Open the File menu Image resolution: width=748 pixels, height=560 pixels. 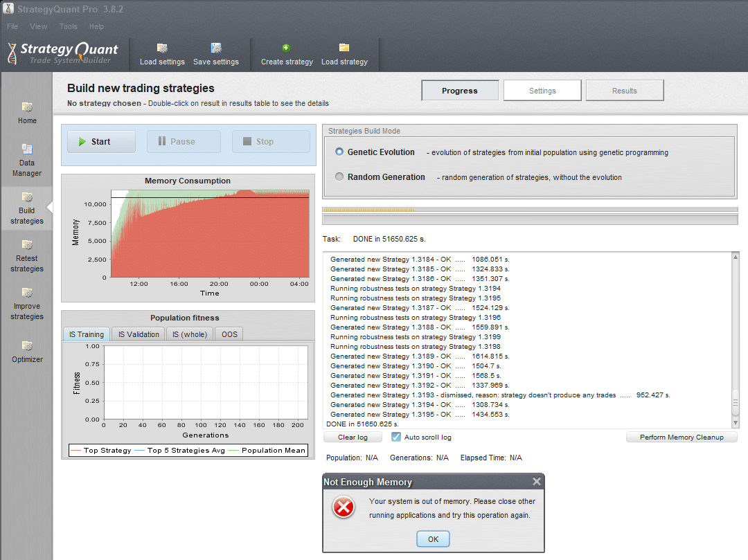coord(12,27)
